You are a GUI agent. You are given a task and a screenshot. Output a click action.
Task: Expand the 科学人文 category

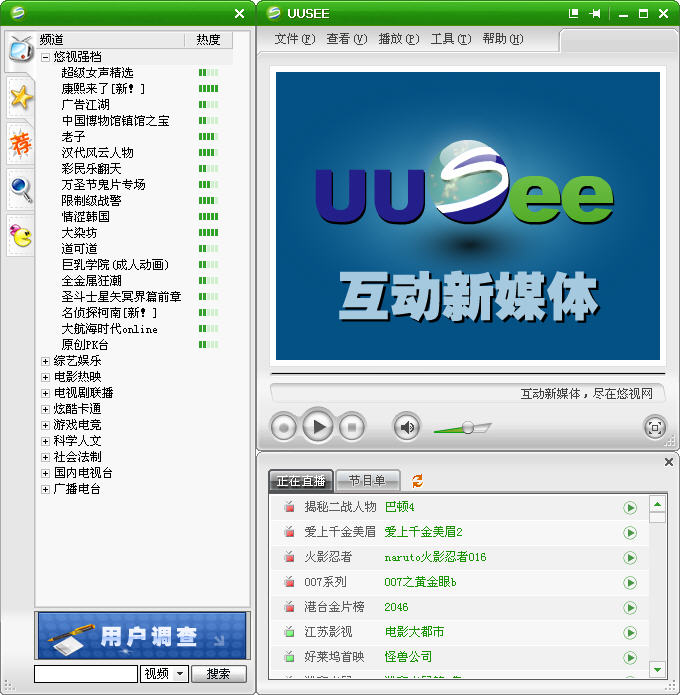45,441
